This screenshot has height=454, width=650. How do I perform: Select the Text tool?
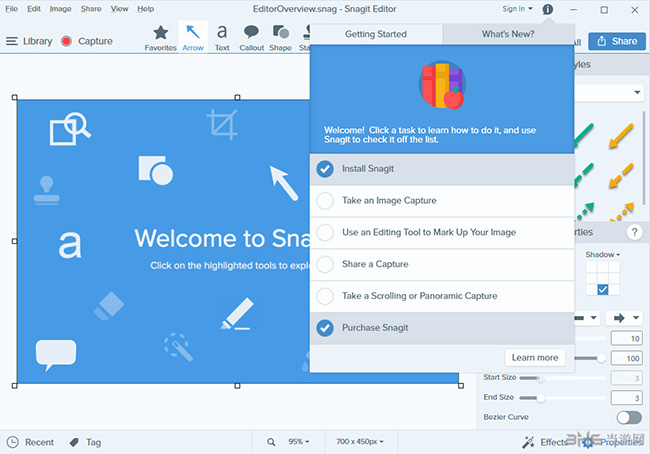(222, 37)
